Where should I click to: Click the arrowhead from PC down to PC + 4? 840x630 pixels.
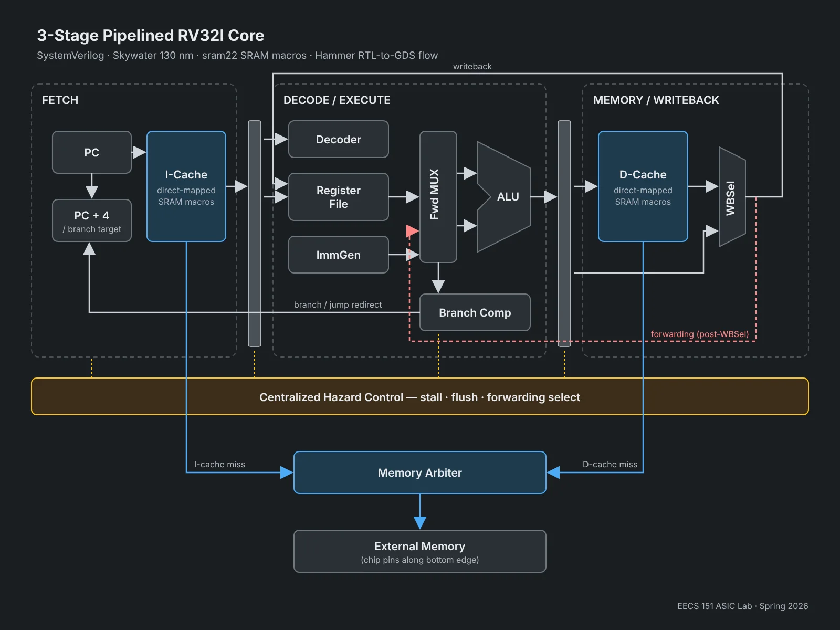(92, 192)
